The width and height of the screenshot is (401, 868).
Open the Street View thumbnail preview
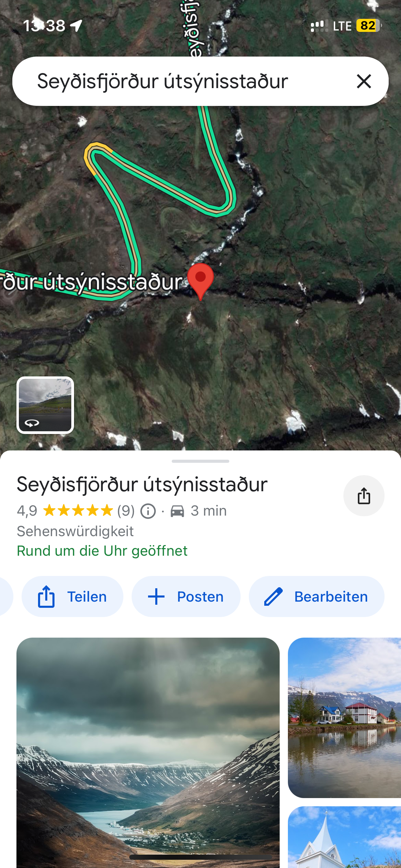(45, 405)
